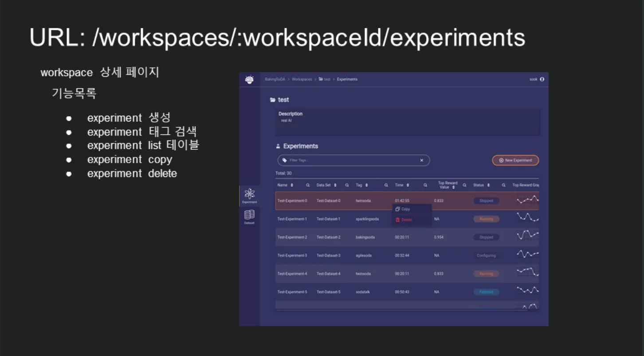Choose Delete from the context menu
This screenshot has width=644, height=356.
(x=406, y=220)
